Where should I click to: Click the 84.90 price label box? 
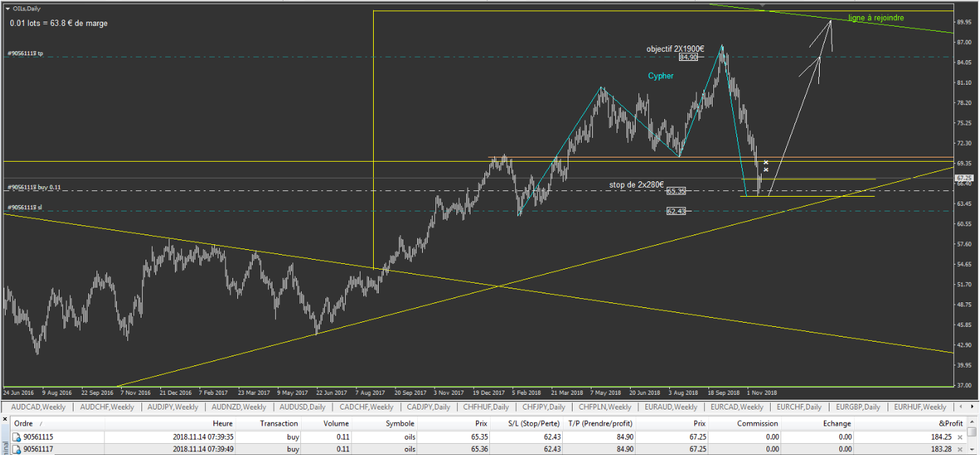click(x=688, y=57)
